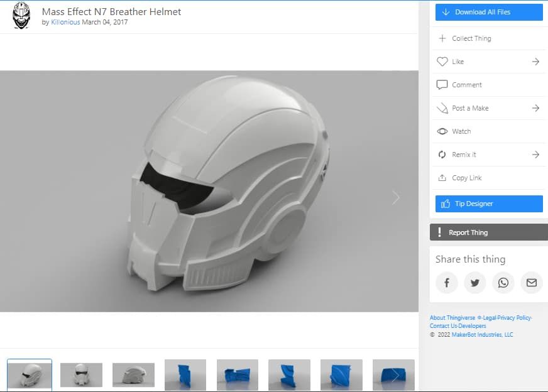Image resolution: width=548 pixels, height=392 pixels.
Task: Click the Collect Thing plus icon
Action: (x=442, y=38)
